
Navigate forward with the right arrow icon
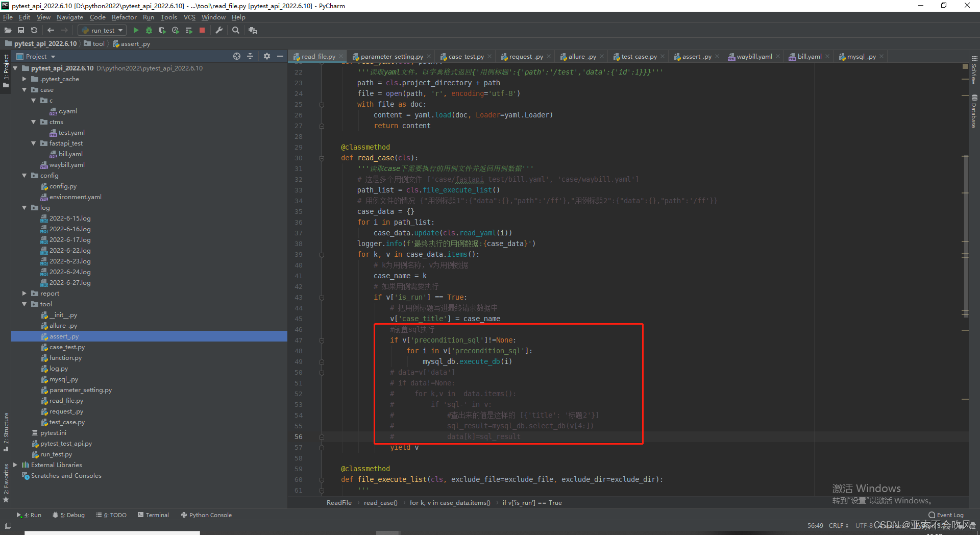coord(64,31)
